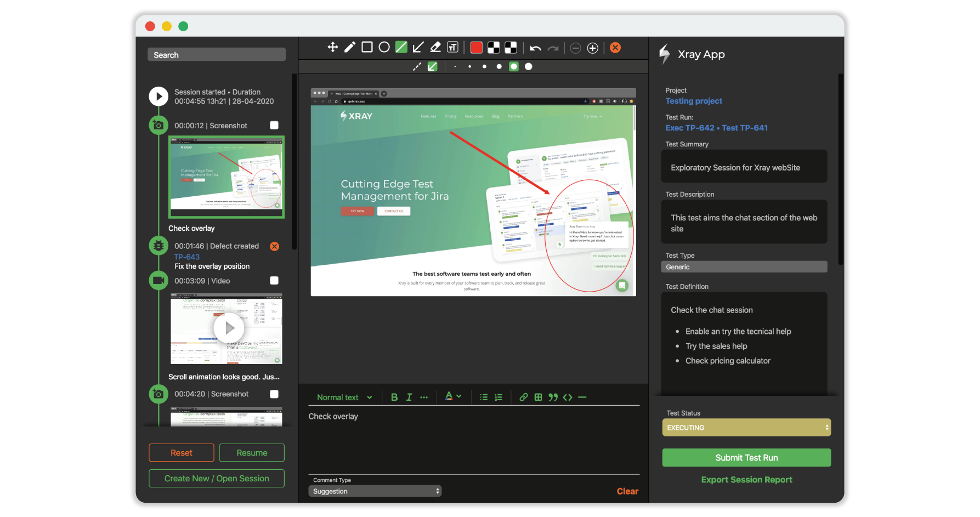The image size is (980, 517).
Task: Open the Test Type Generic dropdown
Action: click(x=744, y=267)
